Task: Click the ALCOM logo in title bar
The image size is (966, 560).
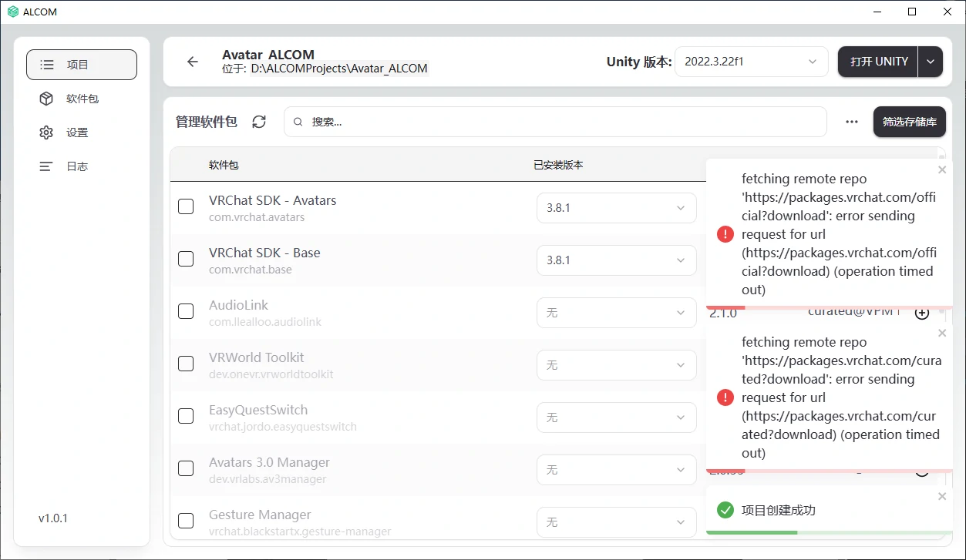Action: point(12,12)
